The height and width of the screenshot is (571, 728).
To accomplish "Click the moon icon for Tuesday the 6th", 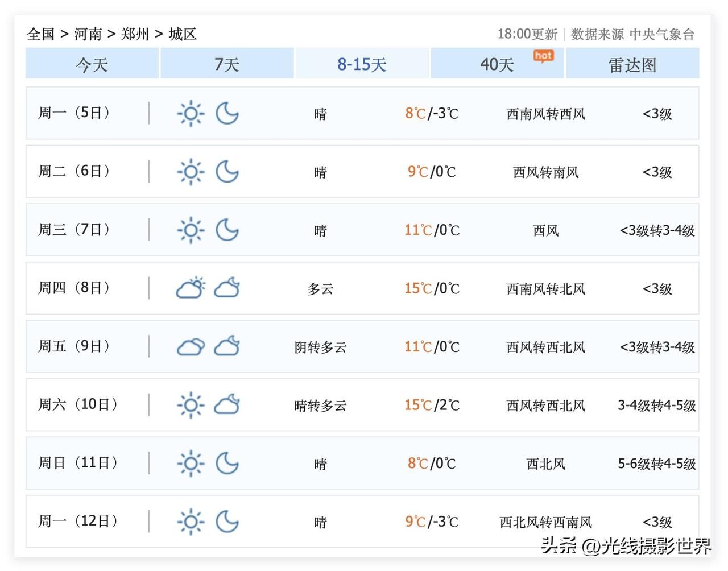I will point(227,172).
